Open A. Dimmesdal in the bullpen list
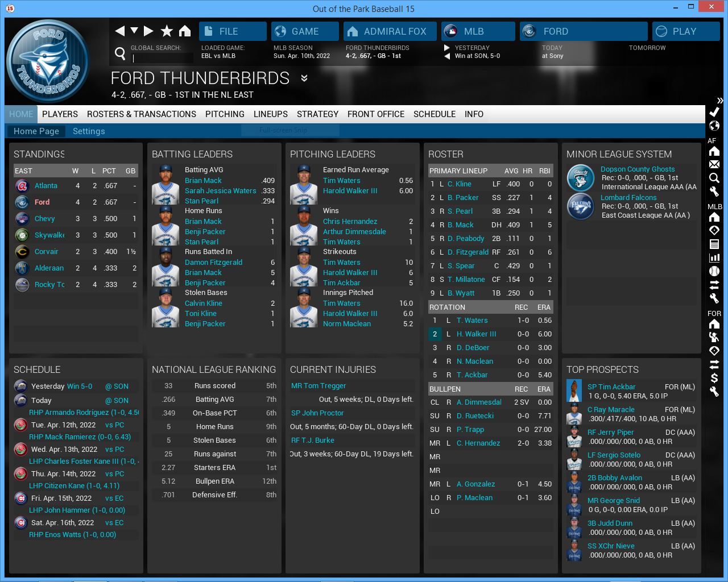Viewport: 728px width, 582px height. pyautogui.click(x=479, y=402)
